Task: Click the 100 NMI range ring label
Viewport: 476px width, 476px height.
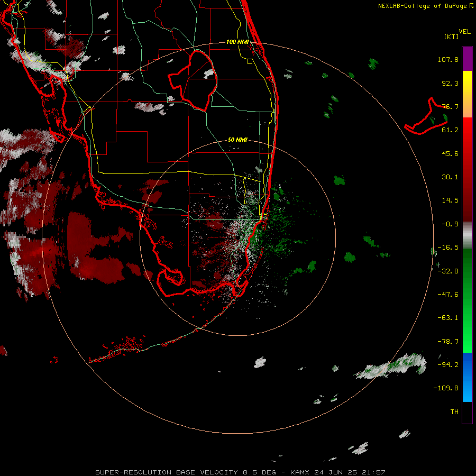Action: point(237,42)
